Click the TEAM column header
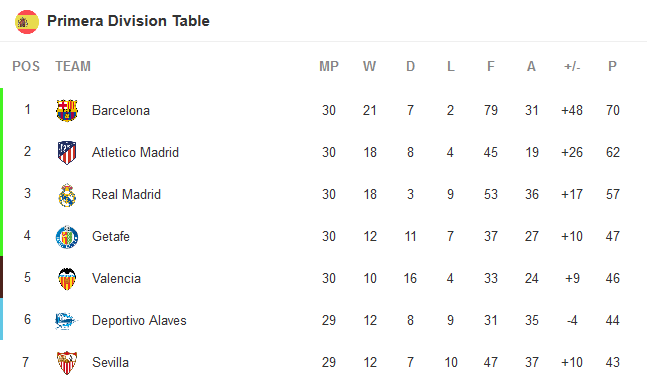 [73, 66]
